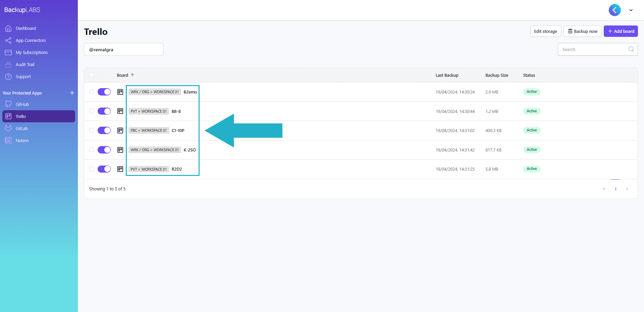This screenshot has width=644, height=312.
Task: Open the Dashboard home icon
Action: [8, 28]
